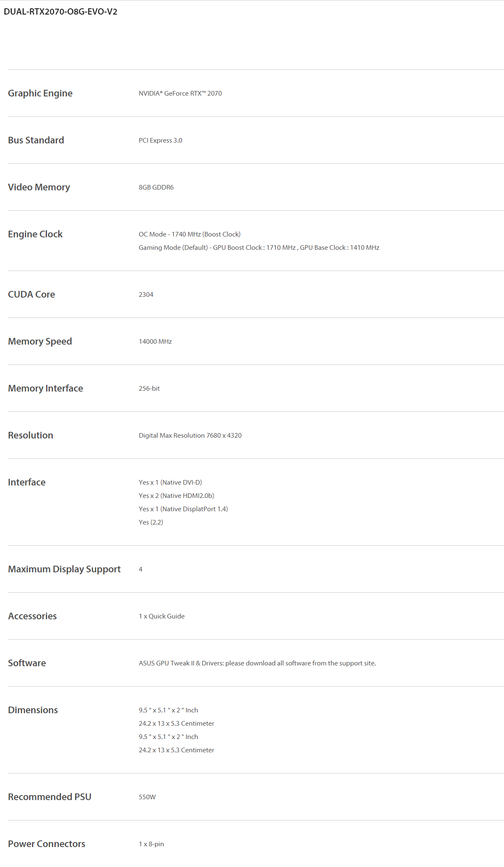
Task: Click the Graphic Engine label
Action: coord(40,93)
